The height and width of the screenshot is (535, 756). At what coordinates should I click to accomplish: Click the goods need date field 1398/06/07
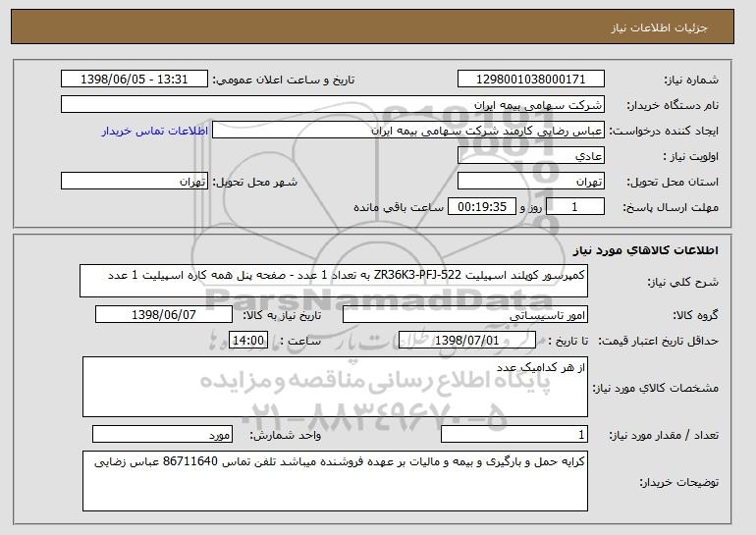[x=164, y=315]
